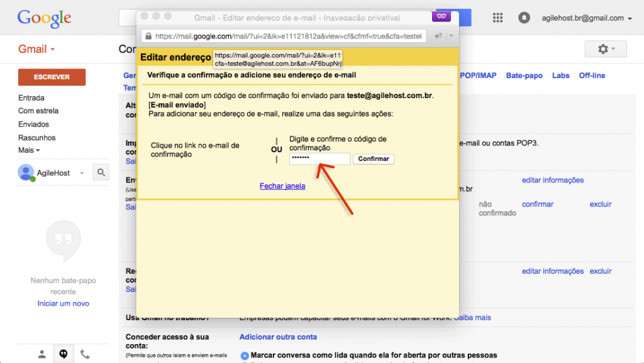Click the large Hangouts quote bubble

(x=64, y=241)
